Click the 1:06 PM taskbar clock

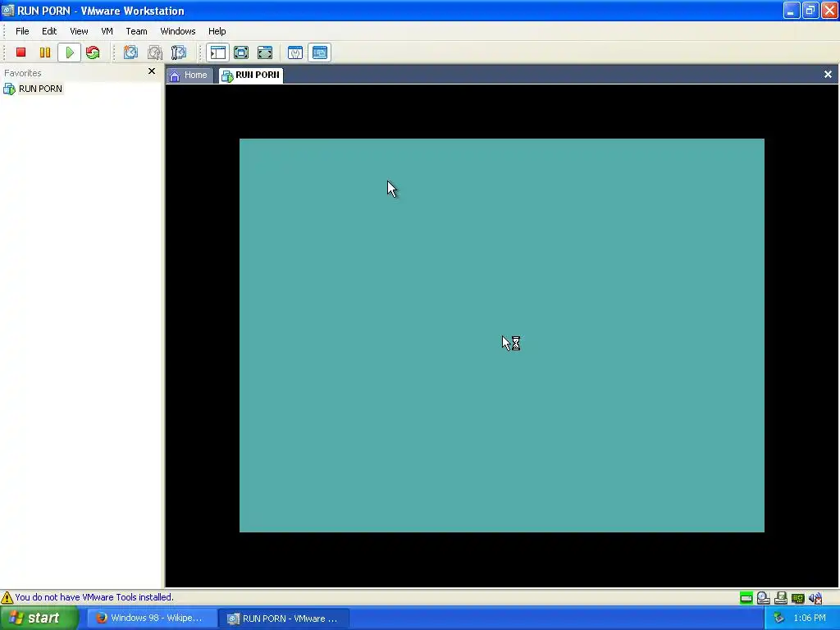810,619
